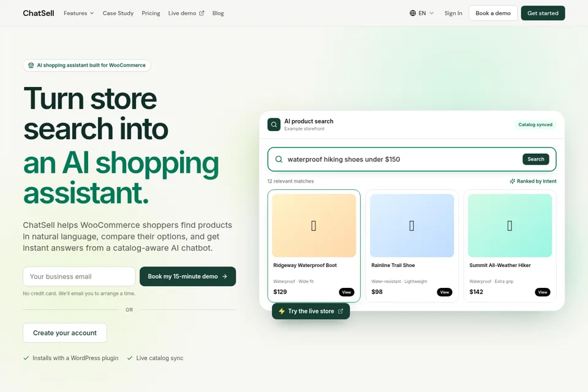588x392 pixels.
Task: Click the Rainline Trail Shoe title
Action: click(x=393, y=265)
